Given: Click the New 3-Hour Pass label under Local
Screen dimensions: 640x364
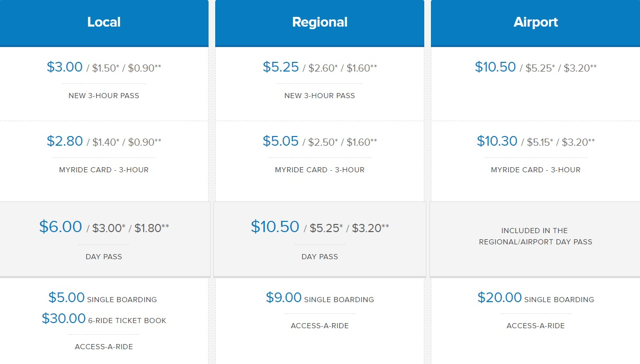Looking at the screenshot, I should tap(104, 96).
